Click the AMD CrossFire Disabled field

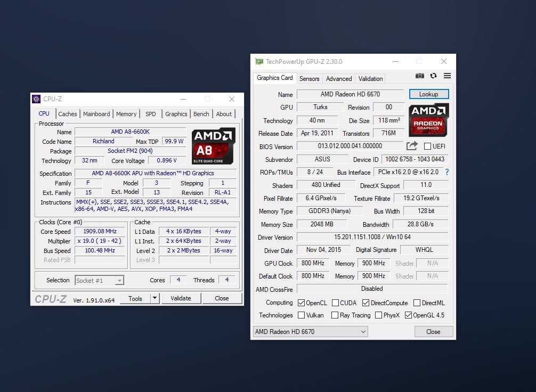pos(372,289)
